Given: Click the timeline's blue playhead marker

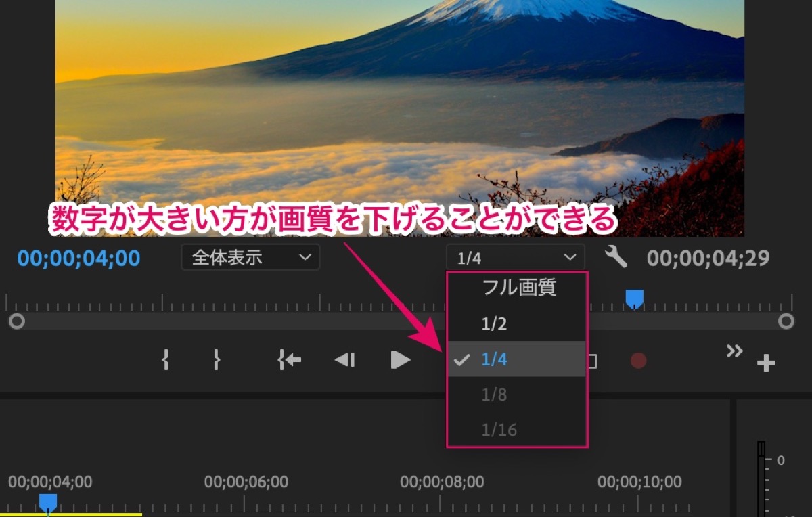Looking at the screenshot, I should [47, 503].
